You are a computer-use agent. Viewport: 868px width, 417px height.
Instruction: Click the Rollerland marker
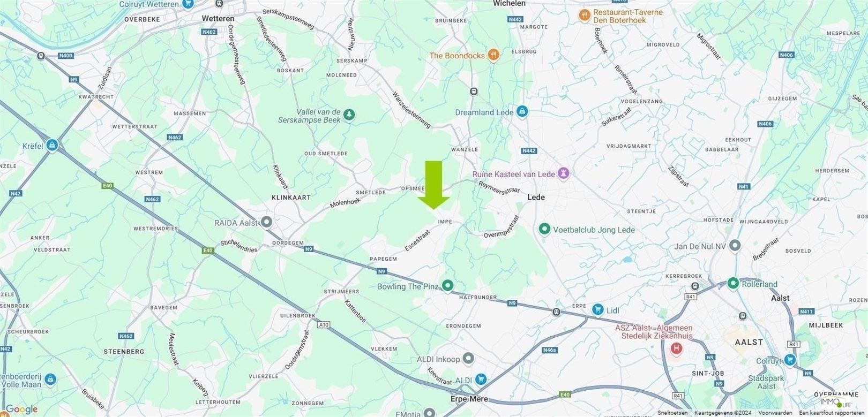click(x=732, y=283)
